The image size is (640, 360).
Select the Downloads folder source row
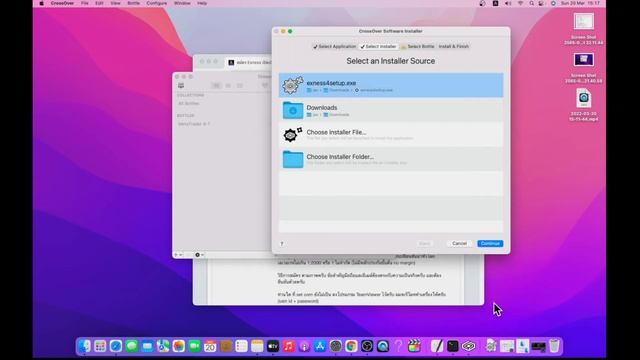391,110
